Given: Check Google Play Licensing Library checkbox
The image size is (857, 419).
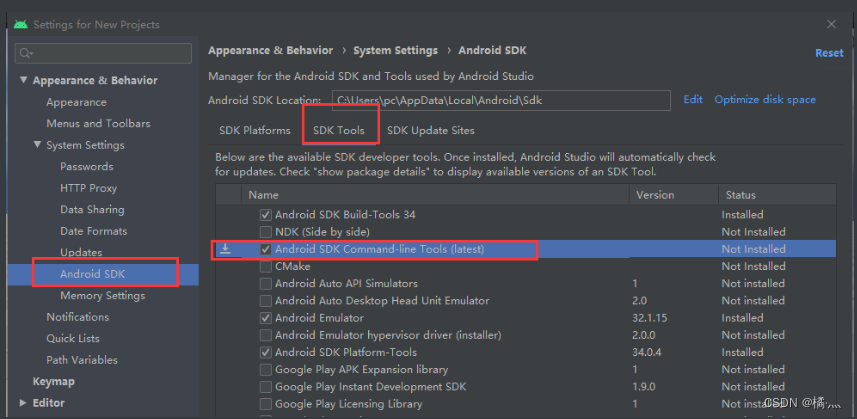Looking at the screenshot, I should click(266, 404).
